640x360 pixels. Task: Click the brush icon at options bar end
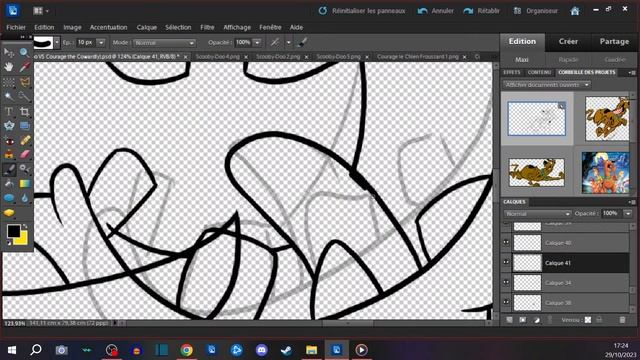click(x=302, y=42)
